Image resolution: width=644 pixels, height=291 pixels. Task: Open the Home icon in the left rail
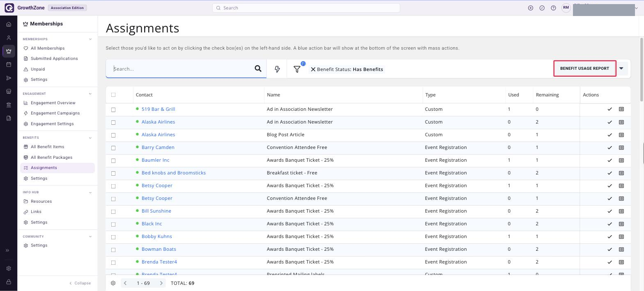9,24
